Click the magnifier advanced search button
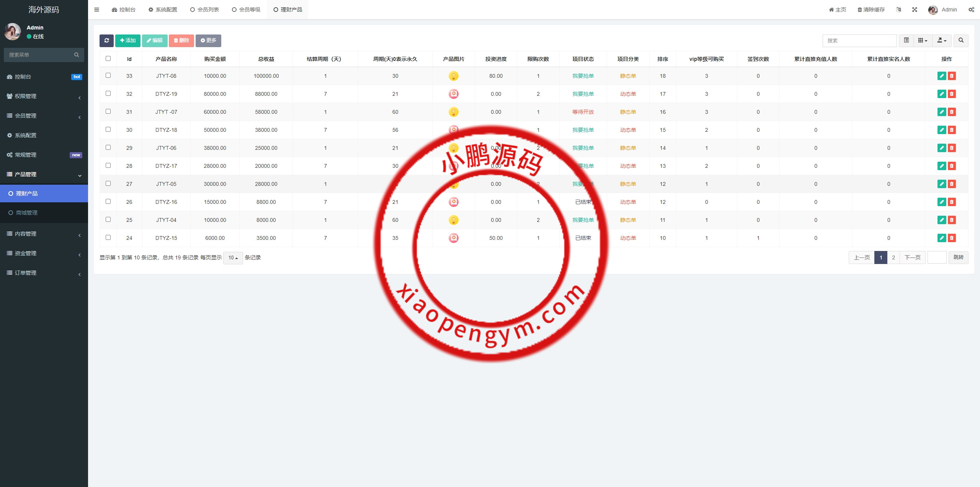This screenshot has height=487, width=980. pyautogui.click(x=961, y=41)
